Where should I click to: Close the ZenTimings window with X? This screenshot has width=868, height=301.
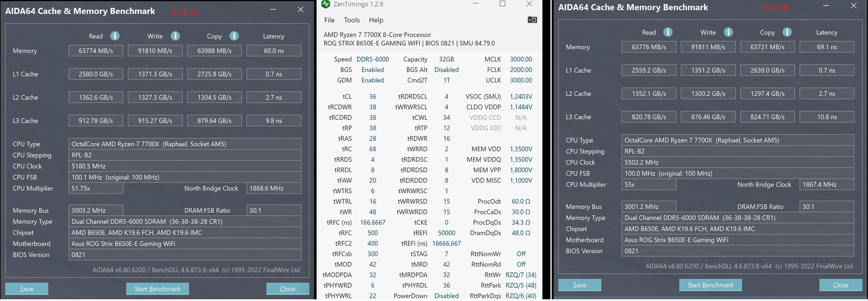coord(529,4)
